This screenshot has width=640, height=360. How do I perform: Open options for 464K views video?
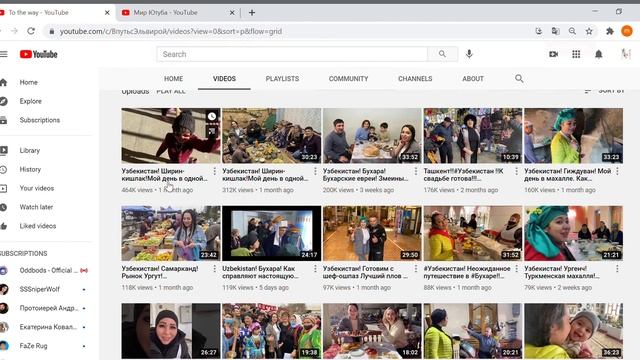click(x=215, y=171)
